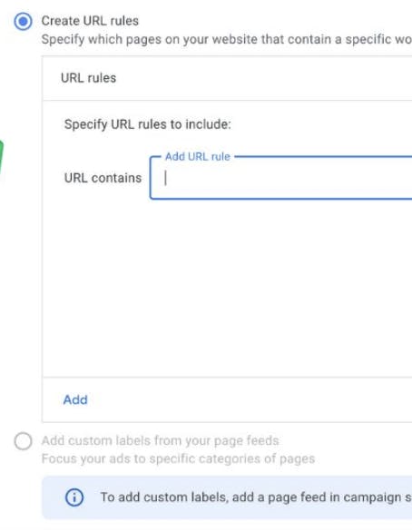Viewport: 412px width, 532px height.
Task: Click the URL rules section header
Action: 89,78
